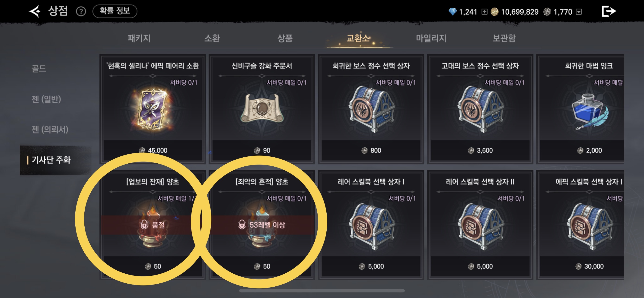Switch to the 패키지 tab
Image resolution: width=644 pixels, height=298 pixels.
(x=139, y=38)
